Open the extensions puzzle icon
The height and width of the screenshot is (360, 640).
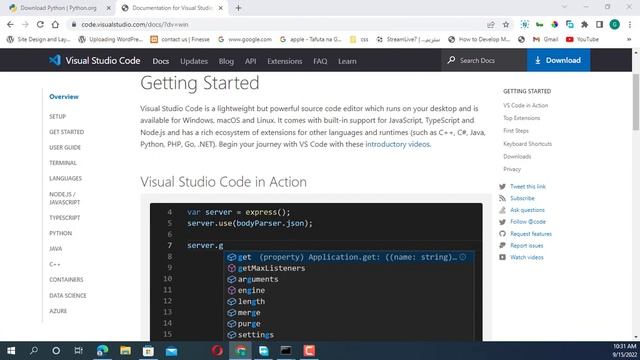[584, 24]
